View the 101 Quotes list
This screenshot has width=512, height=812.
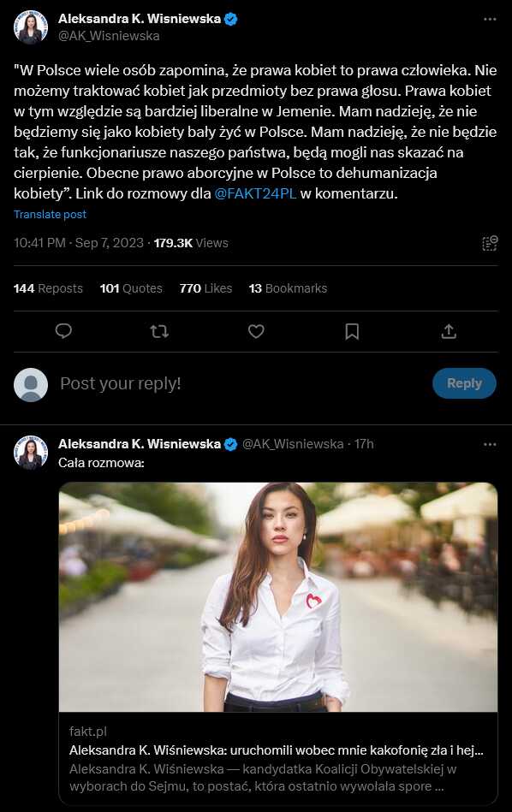131,288
